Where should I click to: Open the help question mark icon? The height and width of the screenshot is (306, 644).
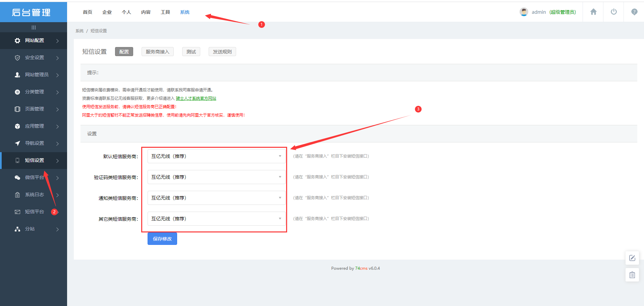click(x=634, y=12)
